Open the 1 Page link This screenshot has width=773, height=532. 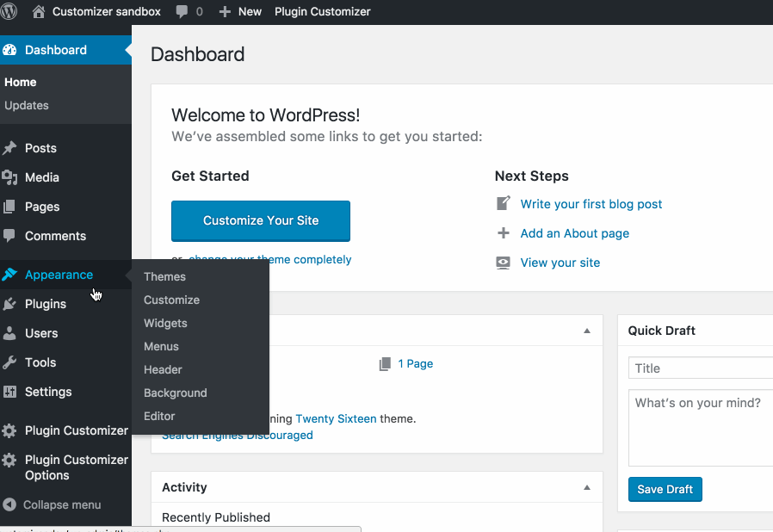[416, 364]
